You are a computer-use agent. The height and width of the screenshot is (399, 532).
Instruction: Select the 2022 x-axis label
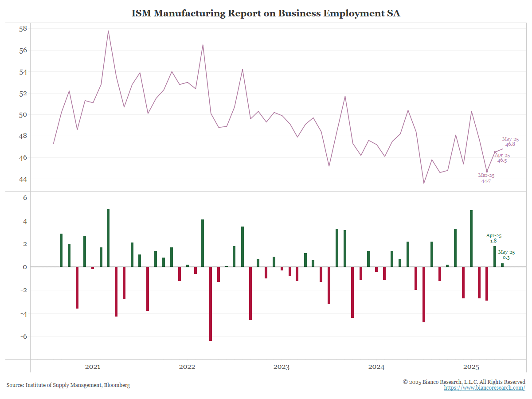click(x=187, y=367)
